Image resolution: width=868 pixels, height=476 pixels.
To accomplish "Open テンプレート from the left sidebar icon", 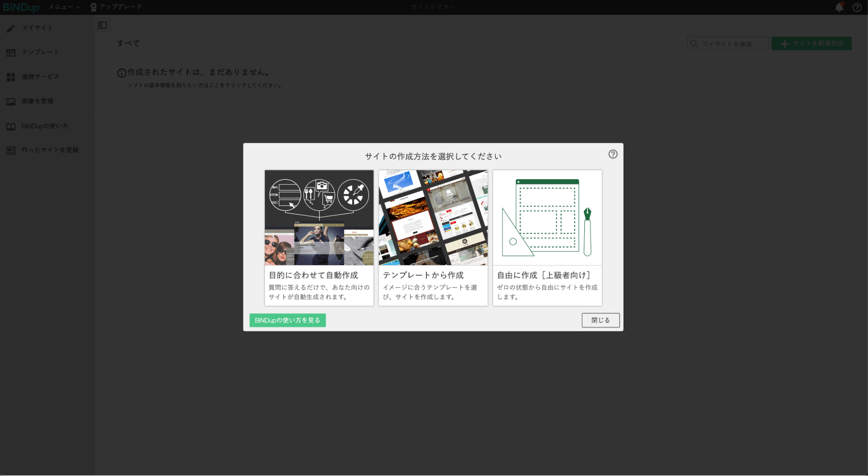I will (x=10, y=52).
